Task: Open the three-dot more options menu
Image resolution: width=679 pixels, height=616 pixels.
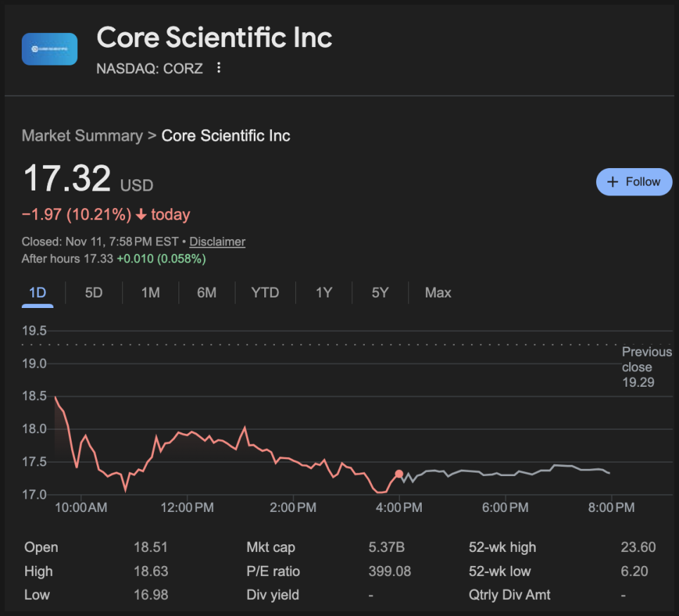Action: pyautogui.click(x=219, y=68)
